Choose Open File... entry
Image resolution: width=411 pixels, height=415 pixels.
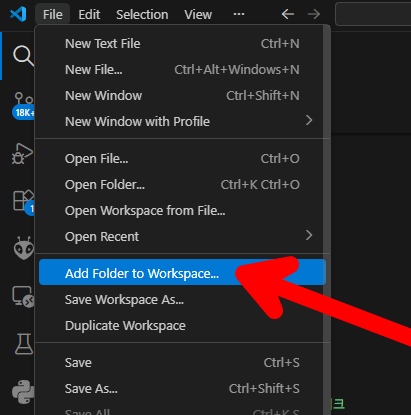coord(182,159)
